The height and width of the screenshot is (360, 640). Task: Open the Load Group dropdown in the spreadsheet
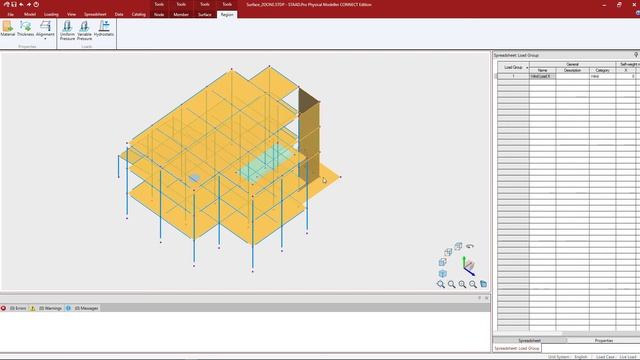527,67
